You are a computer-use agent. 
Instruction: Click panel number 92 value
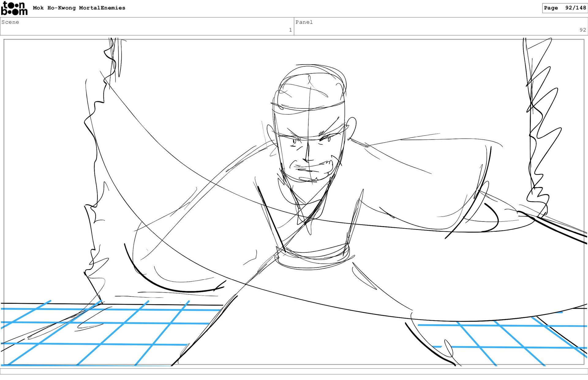point(582,30)
